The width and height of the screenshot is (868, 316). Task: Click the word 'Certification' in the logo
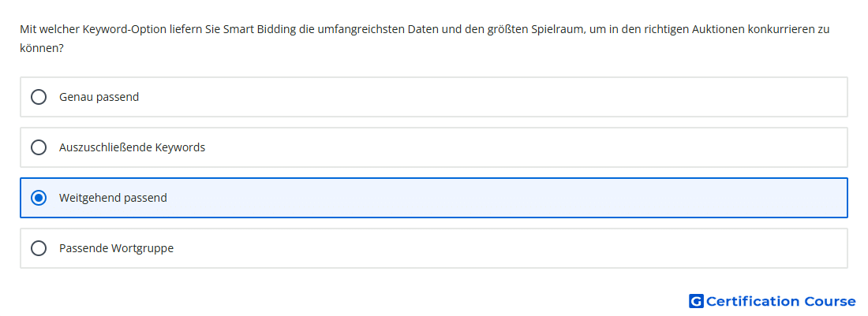[754, 301]
